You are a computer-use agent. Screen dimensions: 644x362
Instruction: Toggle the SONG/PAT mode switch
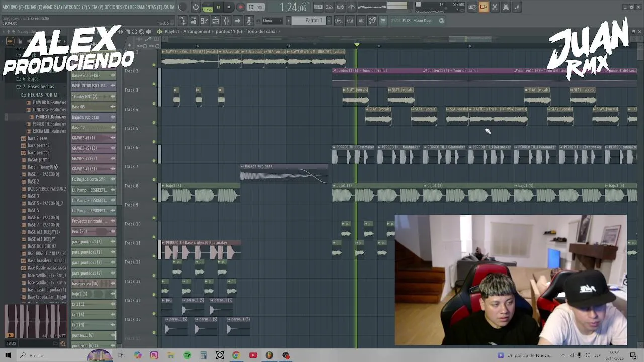(x=207, y=7)
